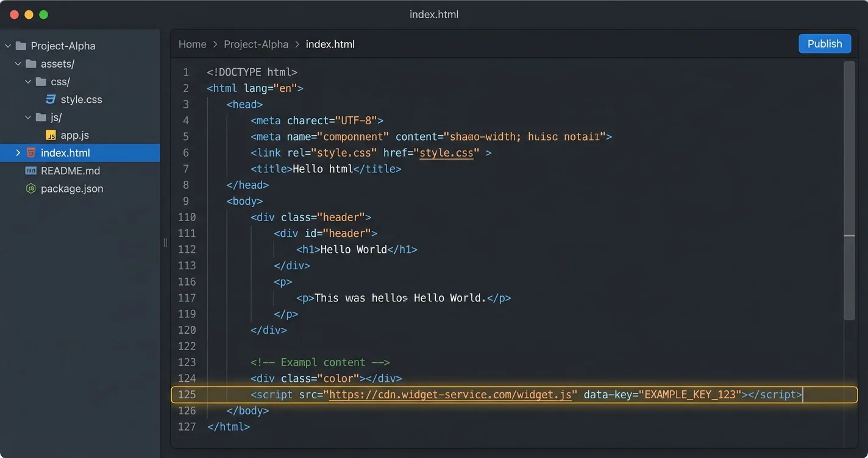Go to Home in the breadcrumb
Screen dimensions: 868x458
(193, 44)
